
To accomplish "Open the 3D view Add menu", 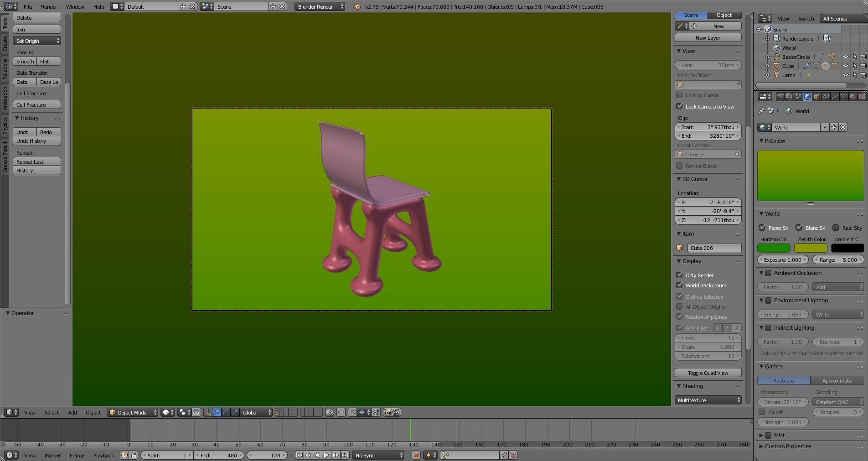I will (x=72, y=412).
